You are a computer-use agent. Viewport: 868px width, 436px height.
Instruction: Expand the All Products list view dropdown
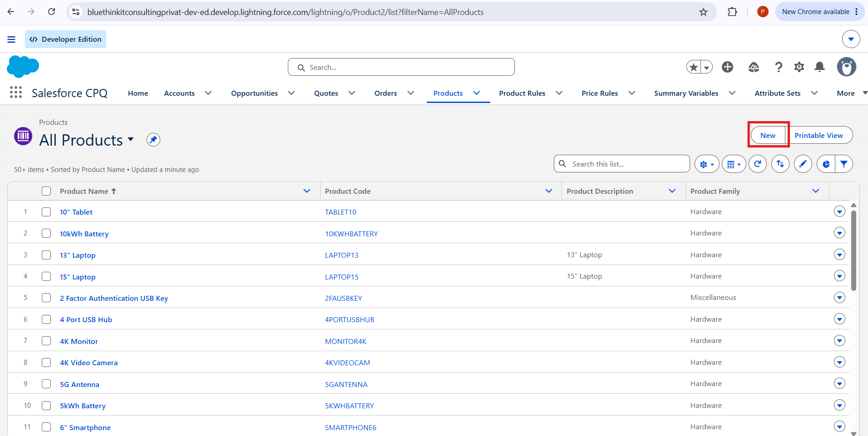pos(131,139)
